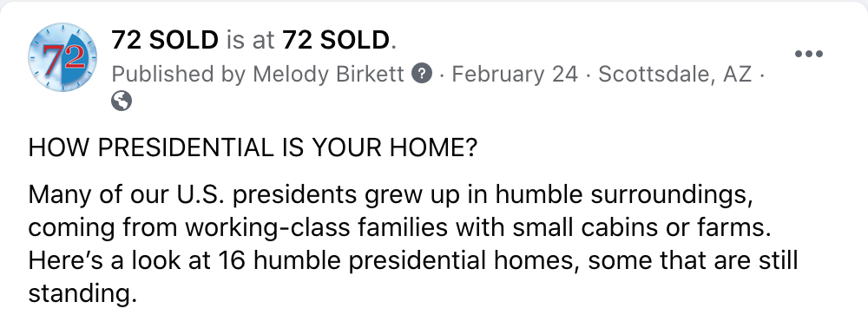Click the final word 'standing.' in the post
Image resolution: width=868 pixels, height=328 pixels.
point(82,293)
